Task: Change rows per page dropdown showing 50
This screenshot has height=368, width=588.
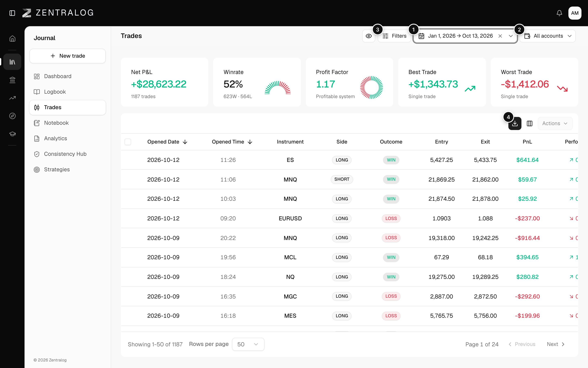Action: click(248, 344)
